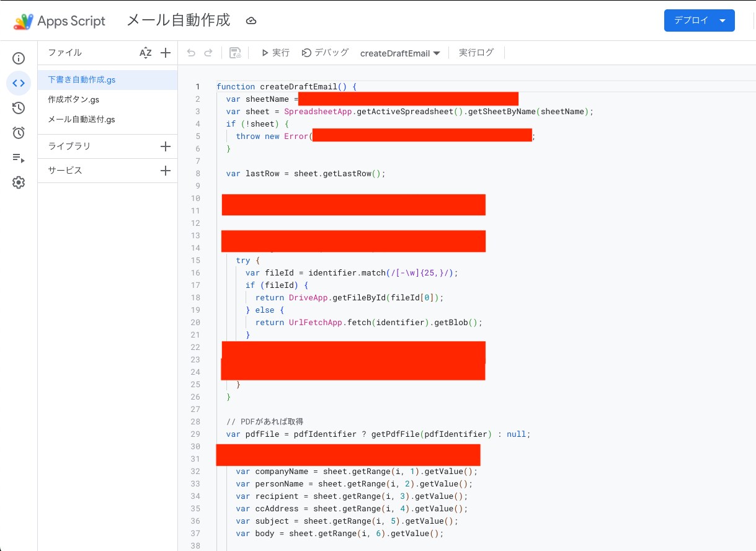Open the Executions list icon

(19, 158)
